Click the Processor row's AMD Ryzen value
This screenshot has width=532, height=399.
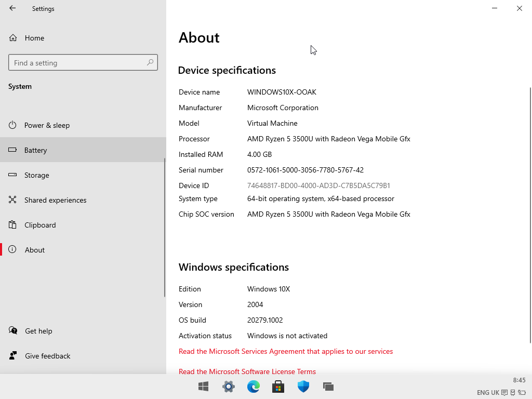(x=328, y=139)
